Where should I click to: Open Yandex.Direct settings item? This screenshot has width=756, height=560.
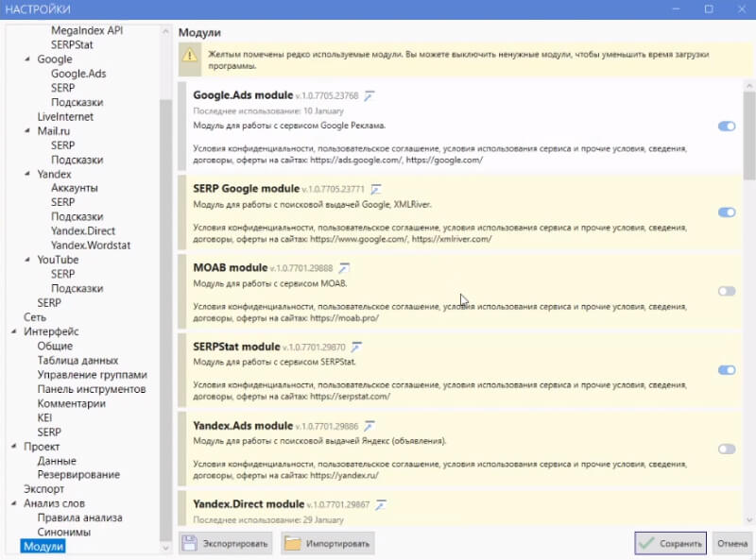click(x=83, y=230)
